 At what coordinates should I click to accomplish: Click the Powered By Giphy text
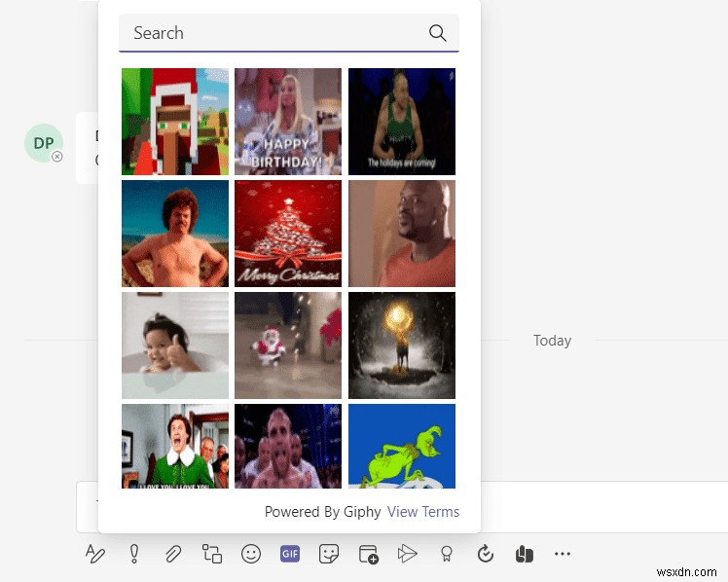pos(323,512)
